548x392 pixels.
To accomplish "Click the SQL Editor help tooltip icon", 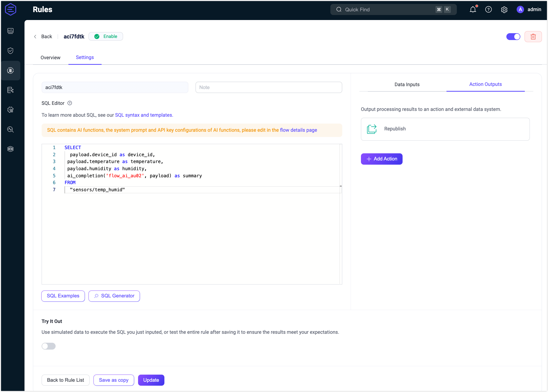I will pos(69,103).
